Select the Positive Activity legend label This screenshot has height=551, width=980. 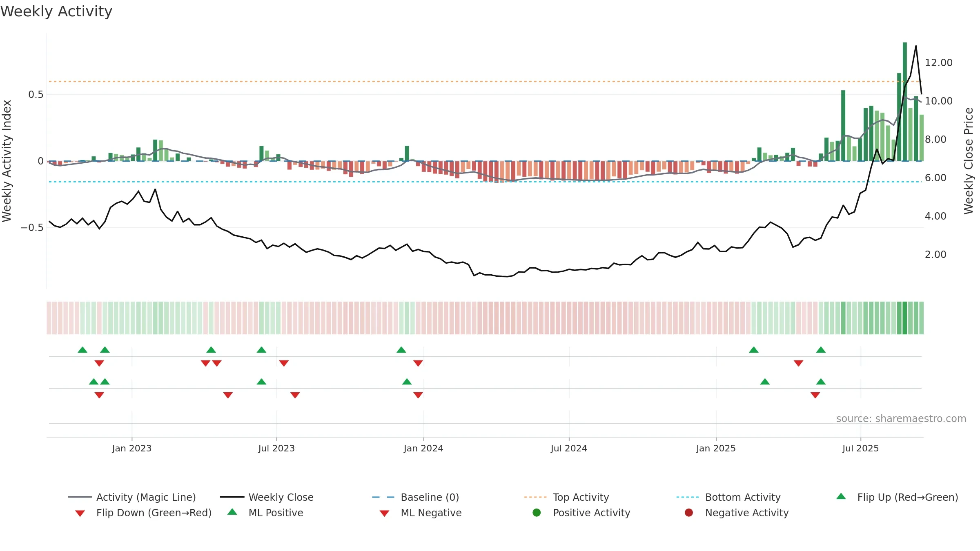point(592,513)
